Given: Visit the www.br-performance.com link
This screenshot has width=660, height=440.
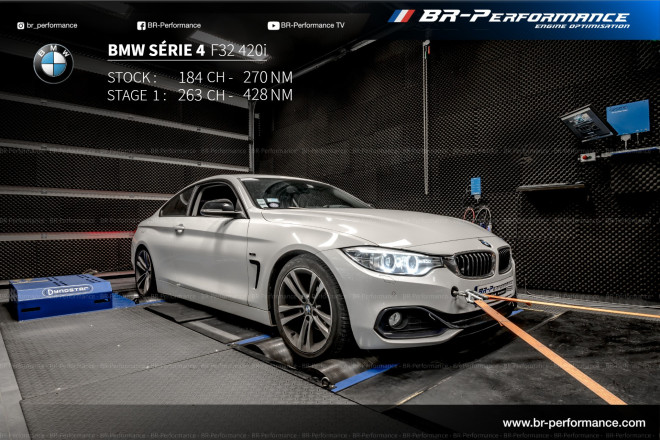Looking at the screenshot, I should (x=573, y=423).
